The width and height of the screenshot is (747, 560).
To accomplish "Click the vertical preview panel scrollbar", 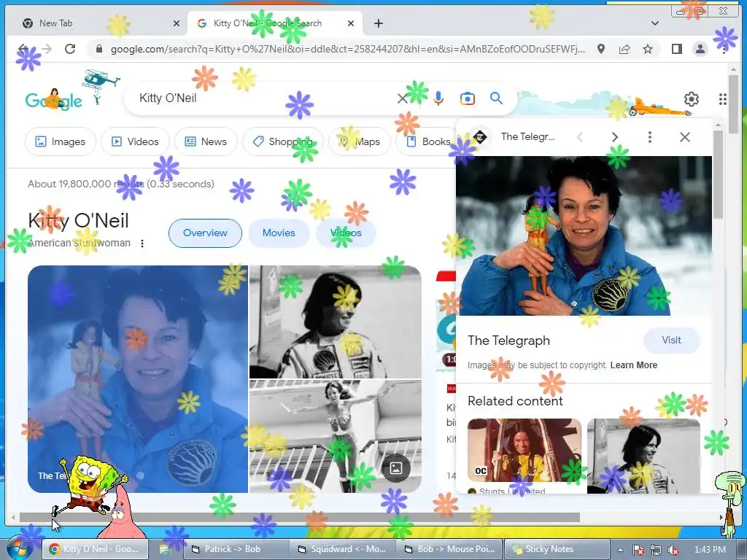I will pos(718,174).
